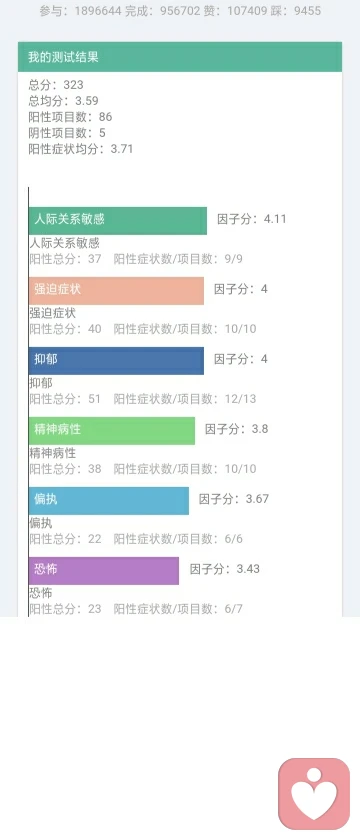The height and width of the screenshot is (840, 360).
Task: Click the 阴性项目数：5 line
Action: click(x=67, y=133)
